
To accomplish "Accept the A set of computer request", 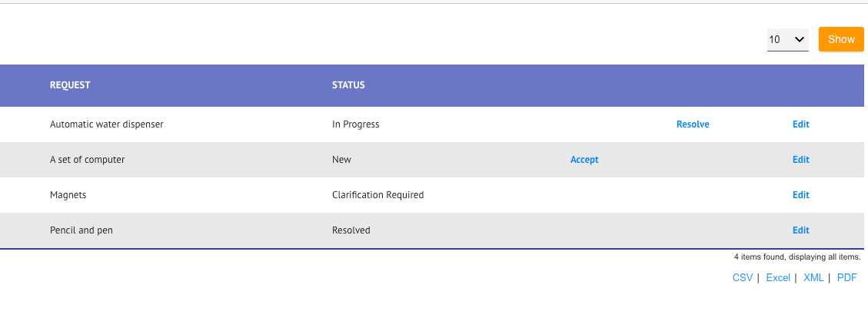I will 584,160.
